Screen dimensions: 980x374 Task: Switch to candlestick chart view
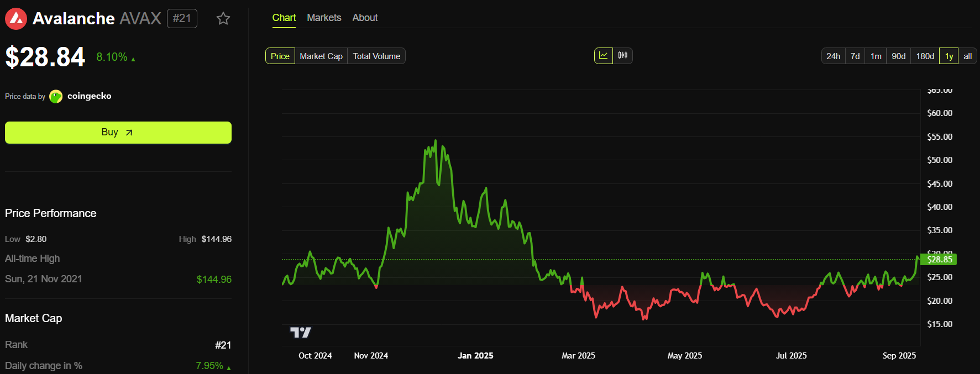point(623,56)
